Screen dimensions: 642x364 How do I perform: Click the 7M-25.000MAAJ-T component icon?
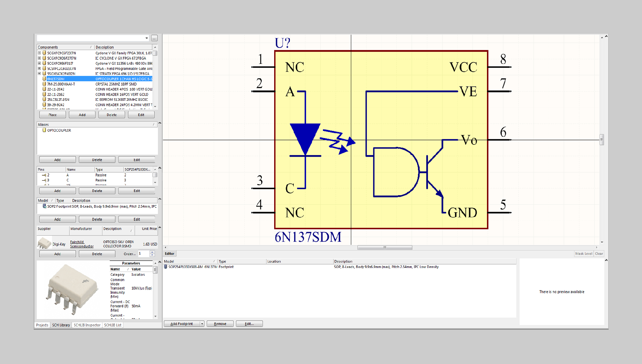(x=44, y=84)
